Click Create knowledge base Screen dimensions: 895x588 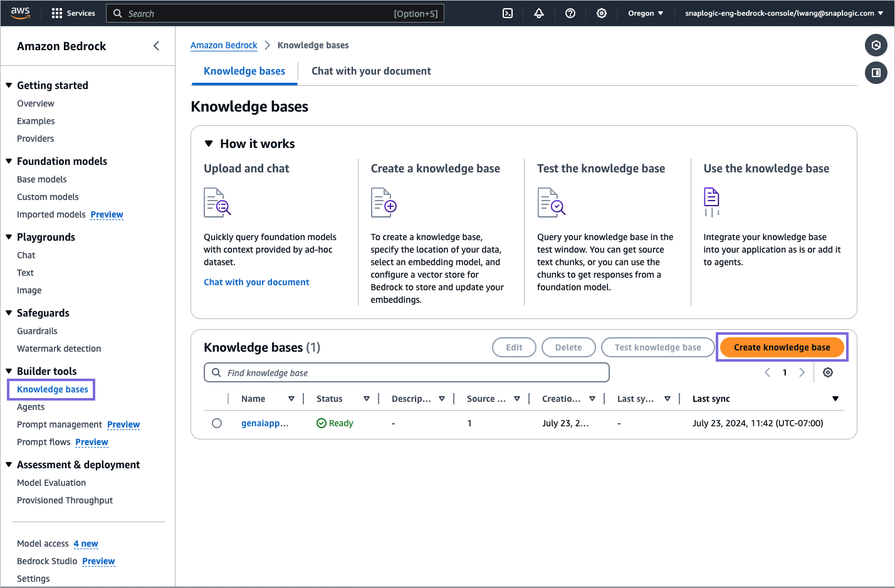coord(782,347)
